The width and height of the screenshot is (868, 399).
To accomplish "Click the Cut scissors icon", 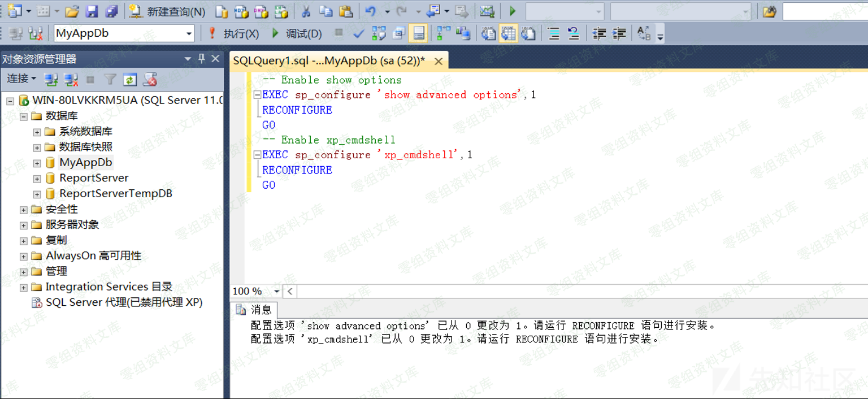I will click(x=306, y=11).
